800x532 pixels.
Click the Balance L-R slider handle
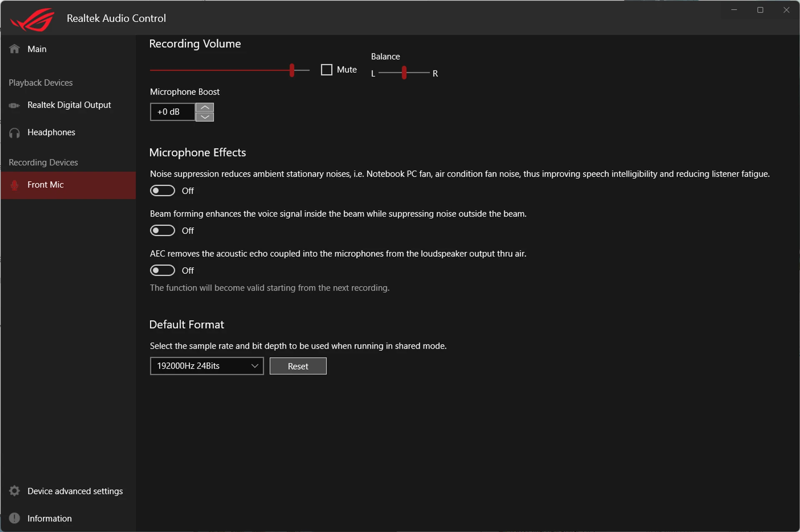click(404, 72)
